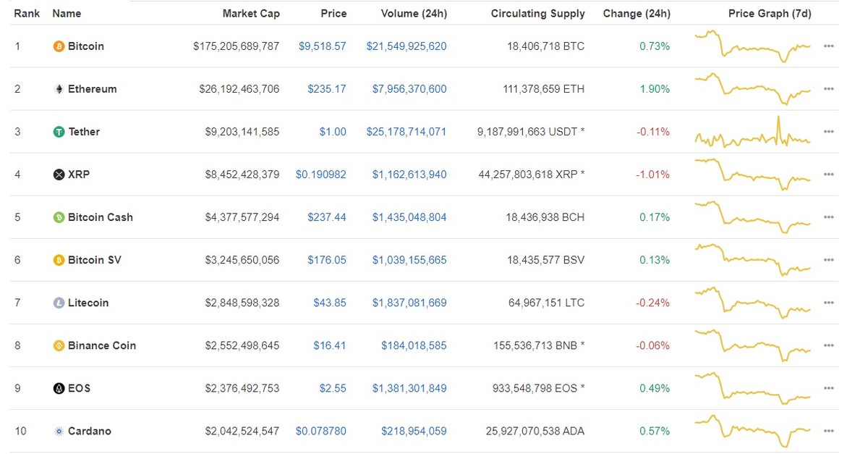Screen dimensions: 868x454
Task: Click the Litecoin logo icon
Action: pos(59,302)
